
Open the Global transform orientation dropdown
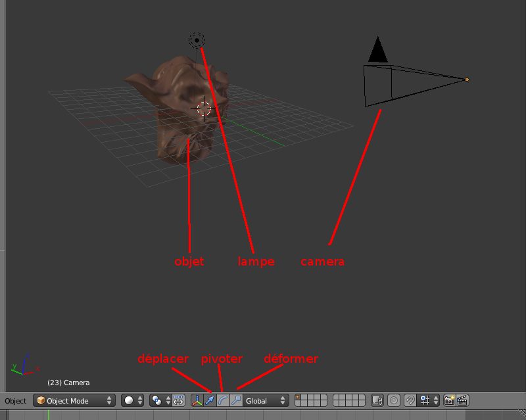click(266, 400)
